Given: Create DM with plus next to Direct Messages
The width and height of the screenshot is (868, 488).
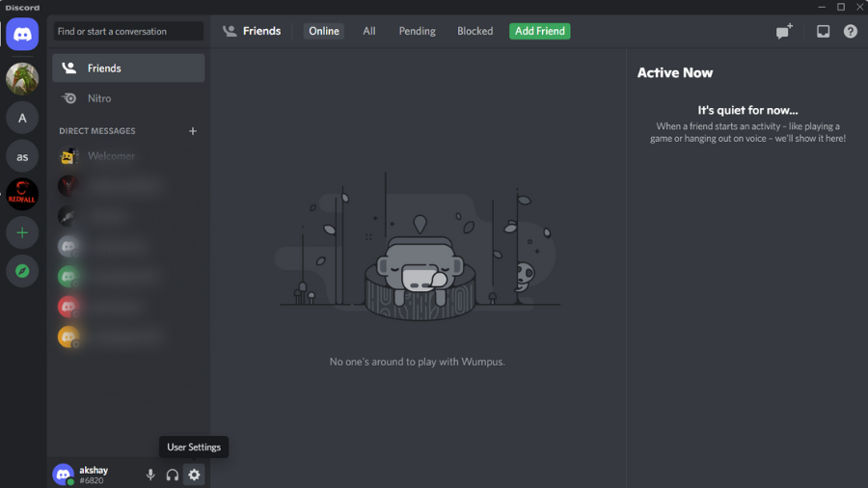Looking at the screenshot, I should point(193,131).
